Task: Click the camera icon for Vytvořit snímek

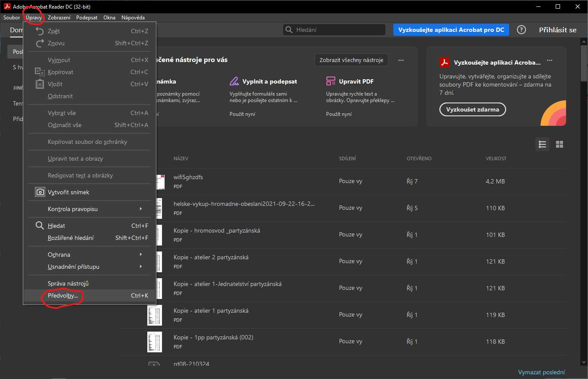Action: point(40,192)
